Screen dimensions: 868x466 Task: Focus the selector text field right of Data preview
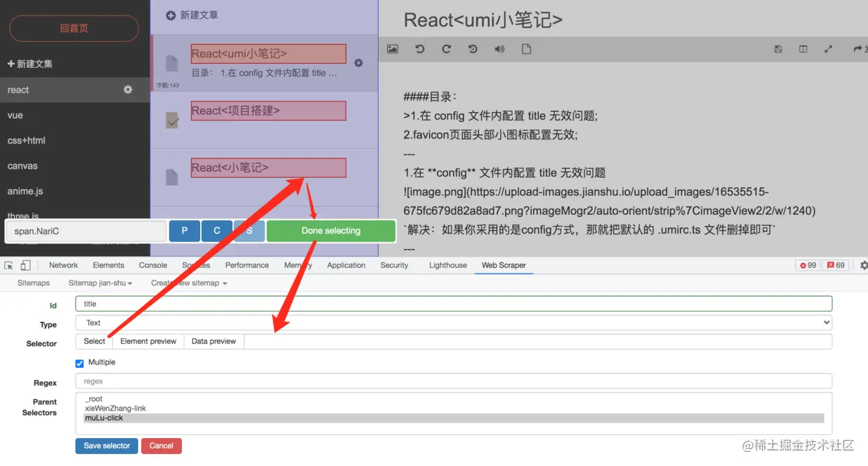pyautogui.click(x=538, y=341)
